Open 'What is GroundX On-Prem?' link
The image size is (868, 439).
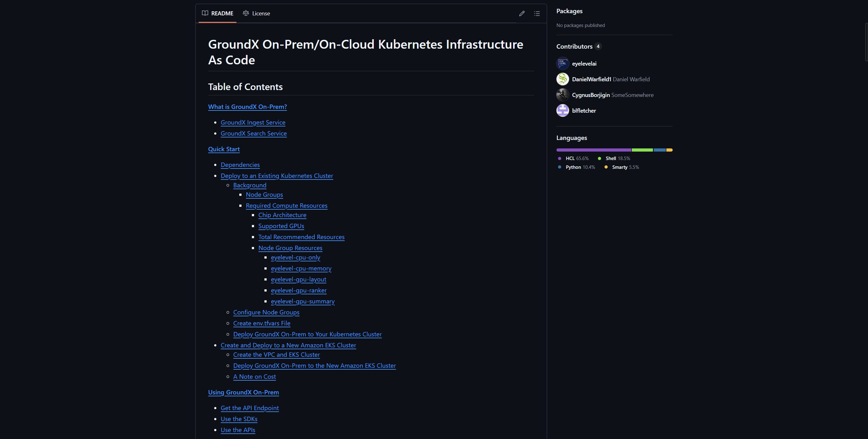[x=247, y=107]
